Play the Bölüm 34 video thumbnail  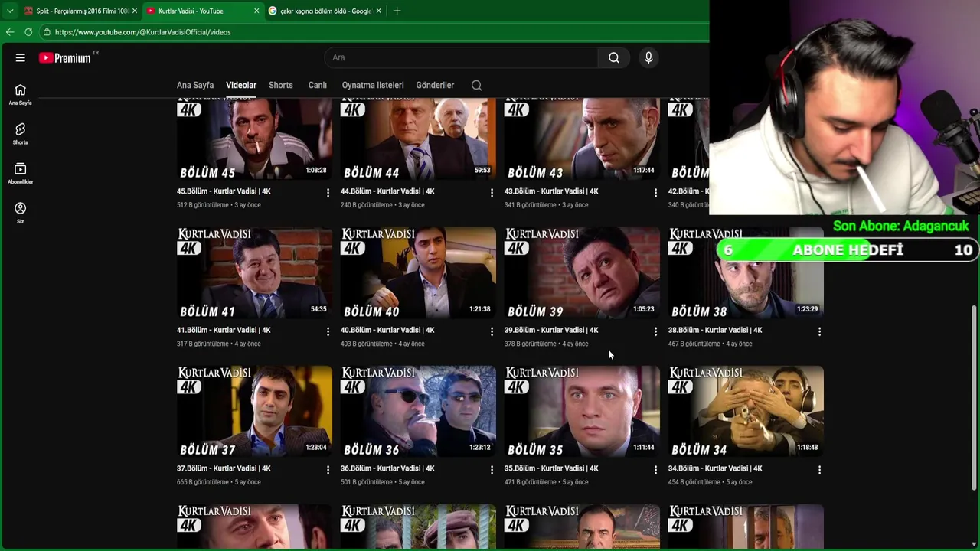746,411
